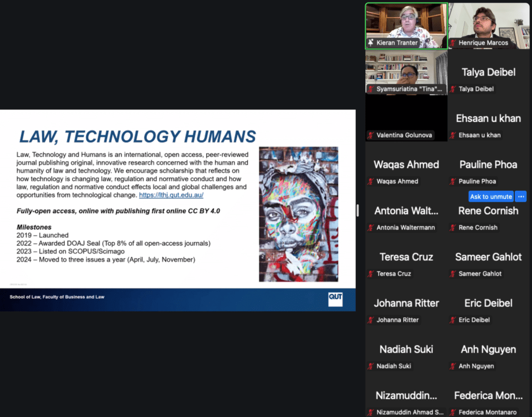Click muted mic icon beside Teresa Cruz
This screenshot has height=417, width=532.
point(370,274)
